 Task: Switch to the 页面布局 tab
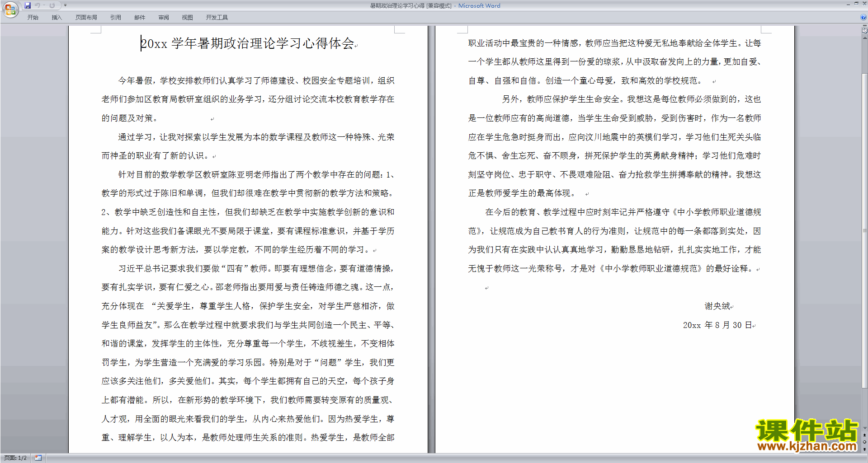(86, 18)
